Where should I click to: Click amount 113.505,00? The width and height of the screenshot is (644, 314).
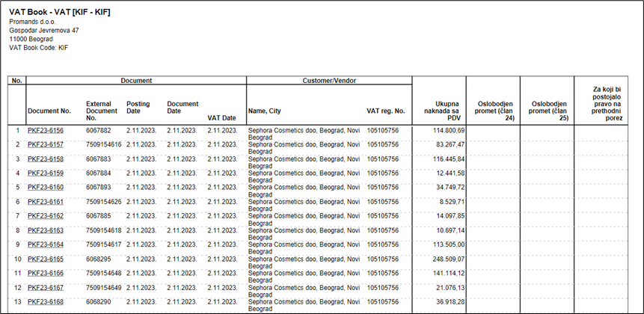click(449, 244)
